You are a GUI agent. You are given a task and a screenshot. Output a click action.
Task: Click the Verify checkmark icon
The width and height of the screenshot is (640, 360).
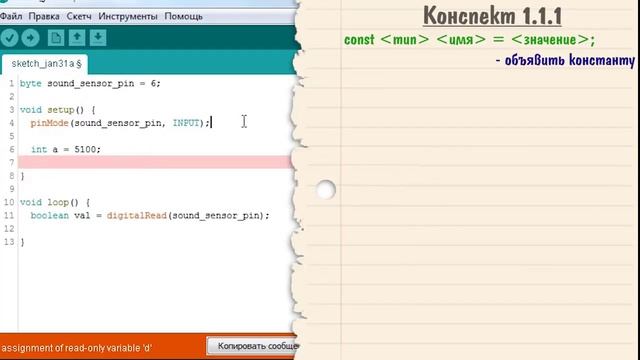[9, 38]
